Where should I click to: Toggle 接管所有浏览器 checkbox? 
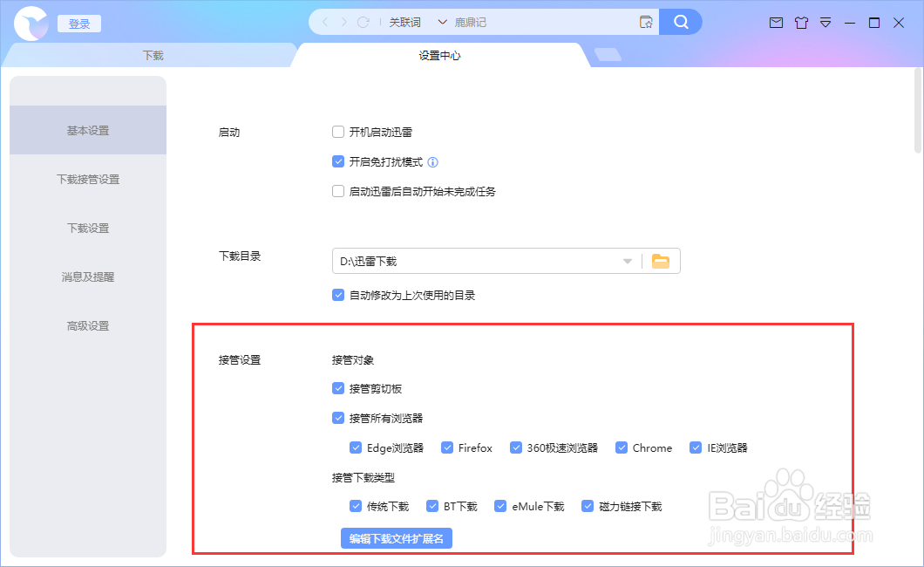coord(338,418)
